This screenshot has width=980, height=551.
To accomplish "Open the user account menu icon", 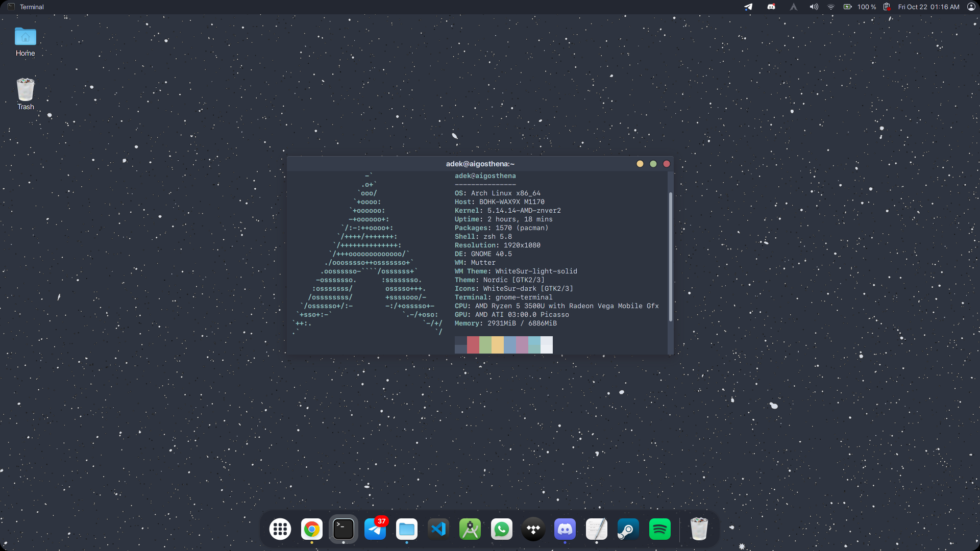I will coord(971,7).
